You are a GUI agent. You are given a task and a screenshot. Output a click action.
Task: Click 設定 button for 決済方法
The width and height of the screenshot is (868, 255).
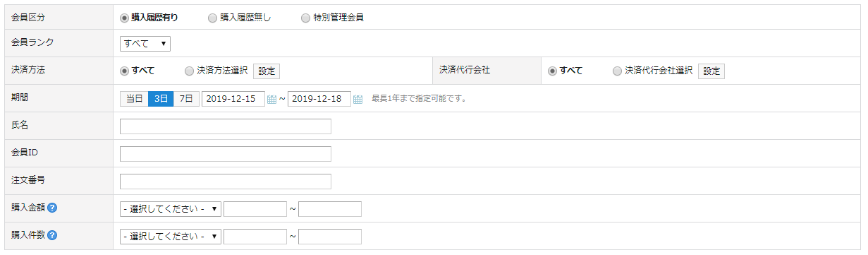(267, 71)
